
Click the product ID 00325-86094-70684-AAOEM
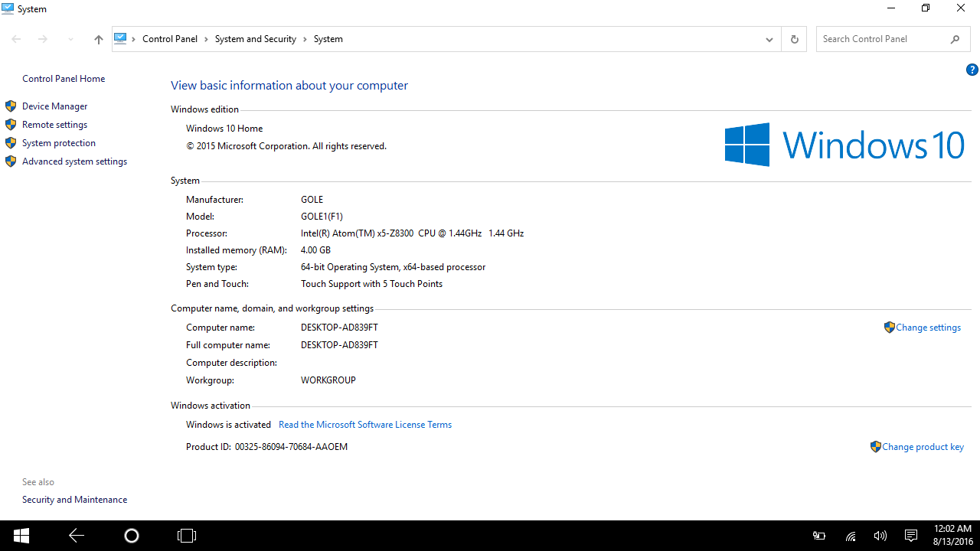click(291, 447)
